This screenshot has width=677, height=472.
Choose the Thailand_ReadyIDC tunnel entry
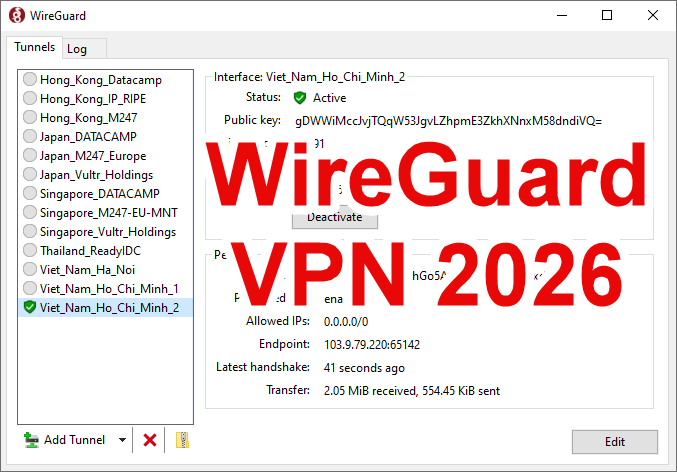tap(94, 251)
